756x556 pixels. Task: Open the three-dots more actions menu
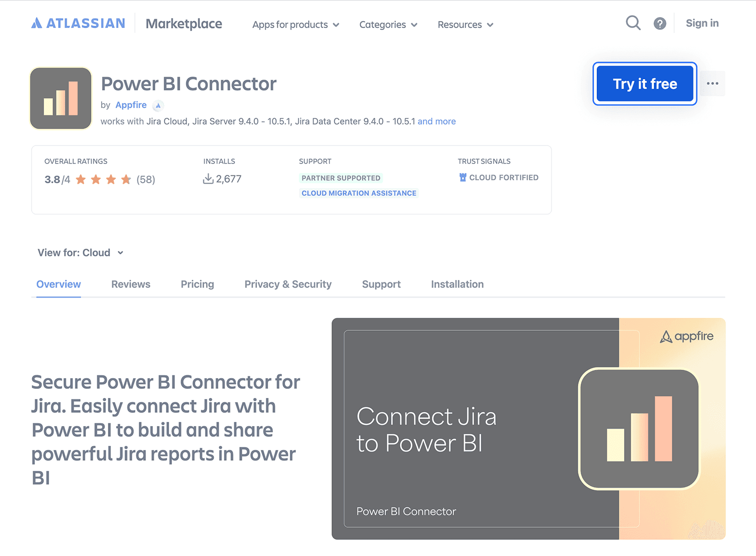(x=713, y=84)
